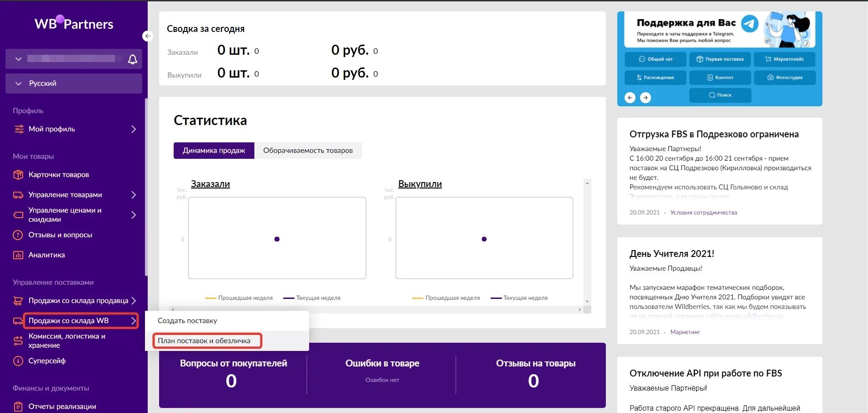Image resolution: width=868 pixels, height=413 pixels.
Task: Click the Комиссия, логистика и хранение icon
Action: pyautogui.click(x=18, y=341)
